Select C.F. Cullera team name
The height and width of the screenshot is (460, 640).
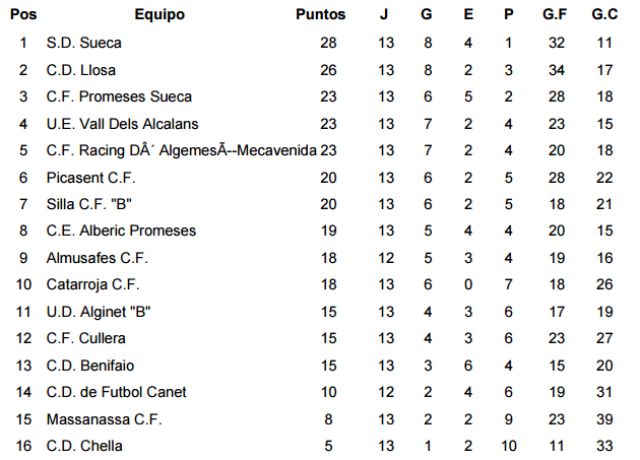(x=85, y=339)
